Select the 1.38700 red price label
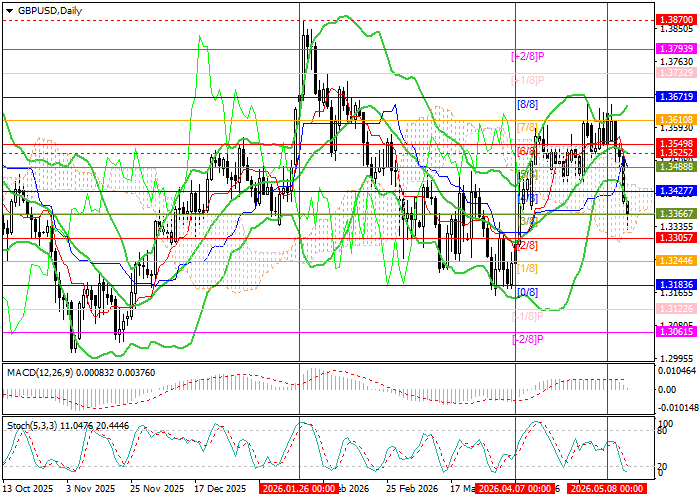Viewport: 700px width, 500px height. (678, 20)
